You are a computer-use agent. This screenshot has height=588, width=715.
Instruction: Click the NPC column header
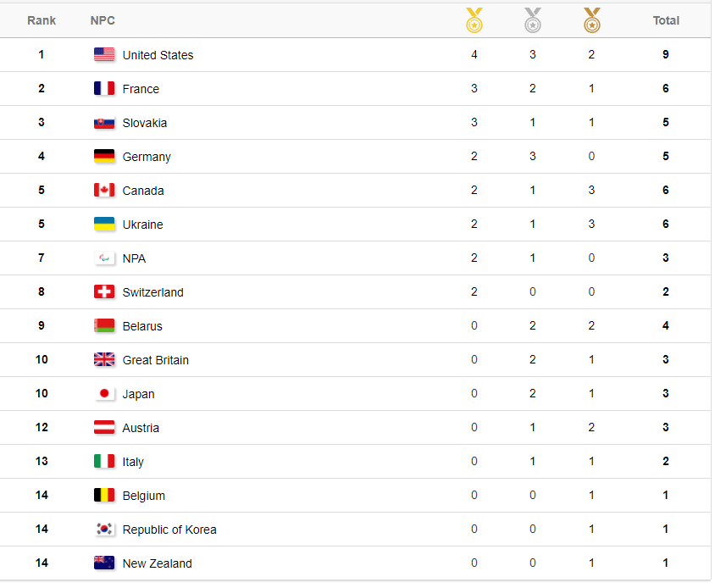103,20
